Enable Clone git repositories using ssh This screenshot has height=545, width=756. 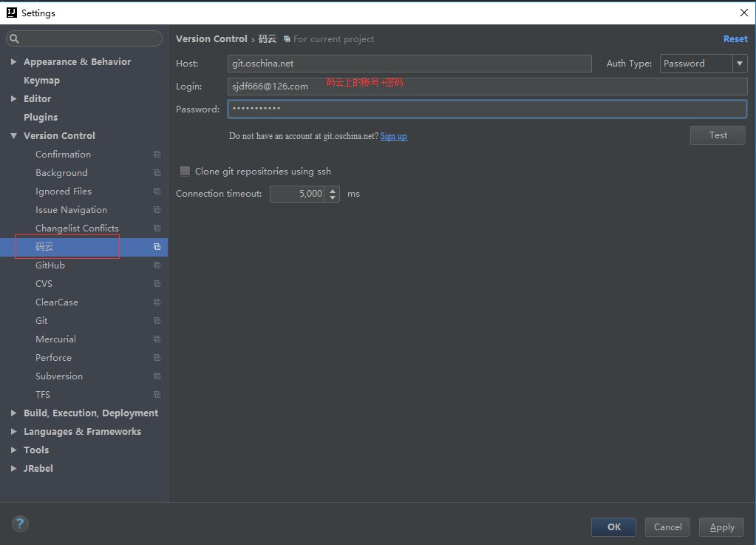pyautogui.click(x=185, y=172)
